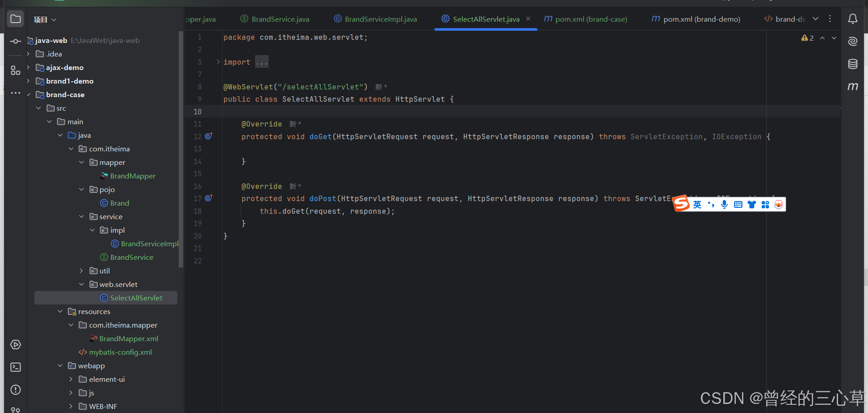This screenshot has width=868, height=413.
Task: Expand the .idea folder
Action: (x=28, y=54)
